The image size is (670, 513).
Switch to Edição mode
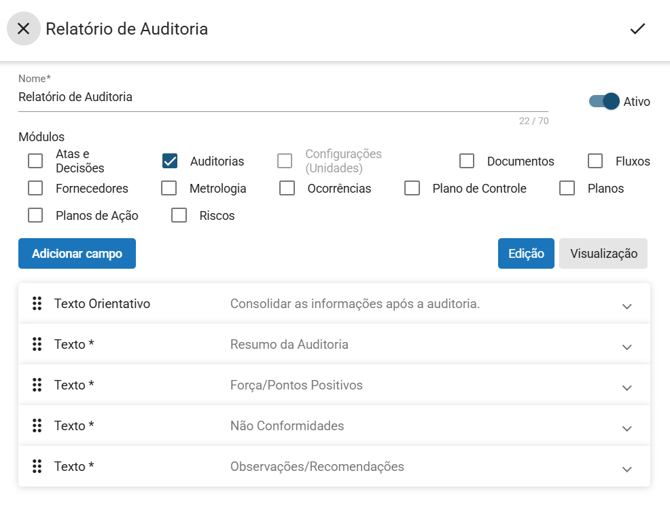pyautogui.click(x=526, y=254)
